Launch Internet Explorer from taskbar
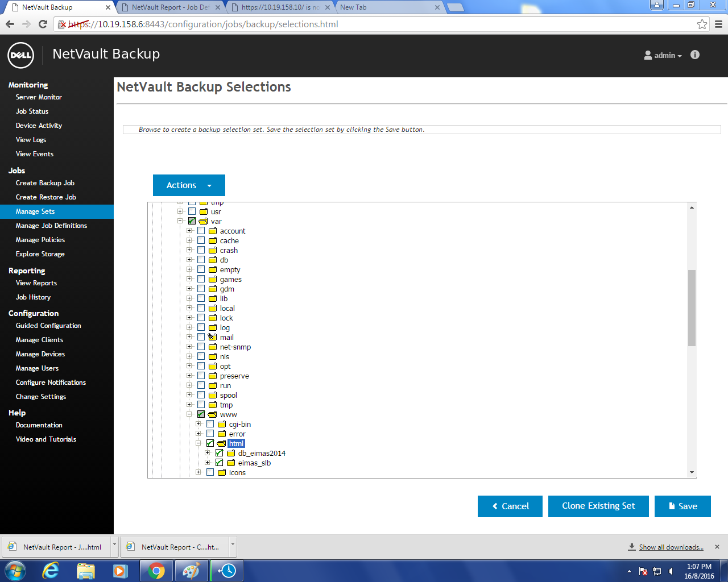This screenshot has width=728, height=582. point(51,571)
